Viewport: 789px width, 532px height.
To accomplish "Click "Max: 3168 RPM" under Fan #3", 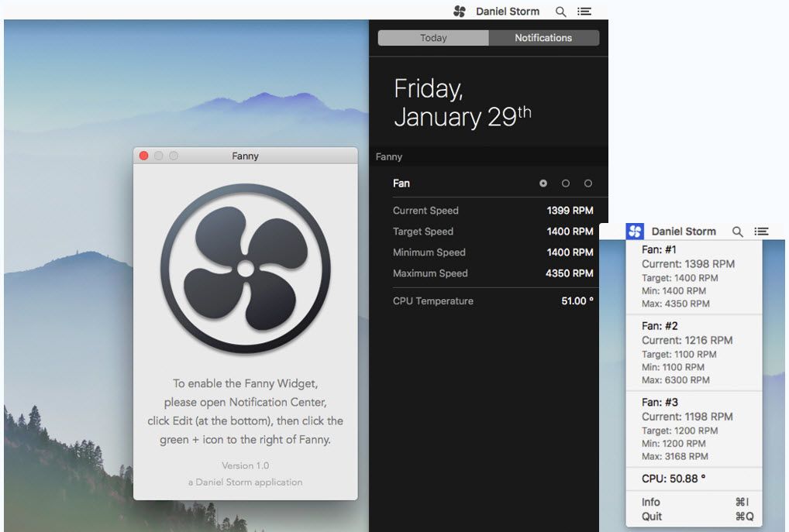I will [x=675, y=457].
